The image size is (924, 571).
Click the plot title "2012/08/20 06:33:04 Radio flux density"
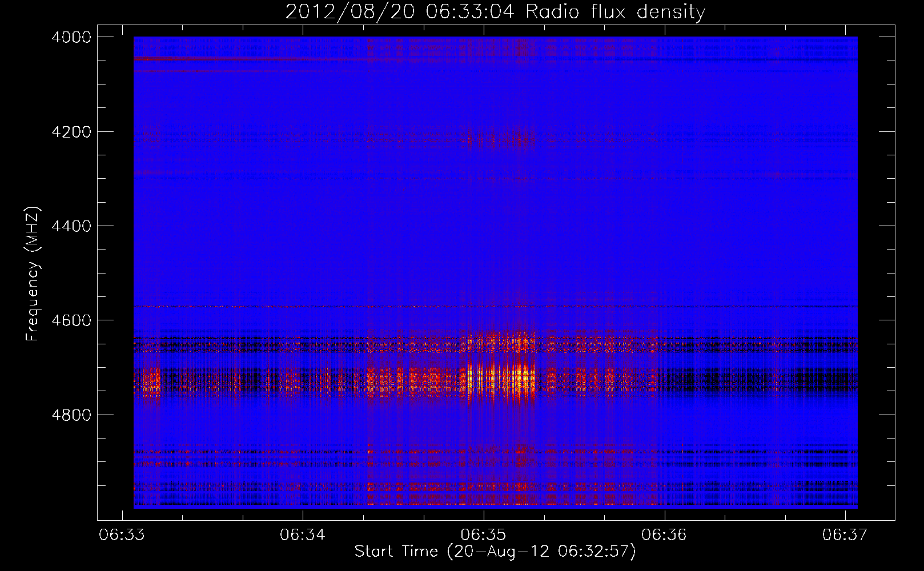[x=495, y=12]
